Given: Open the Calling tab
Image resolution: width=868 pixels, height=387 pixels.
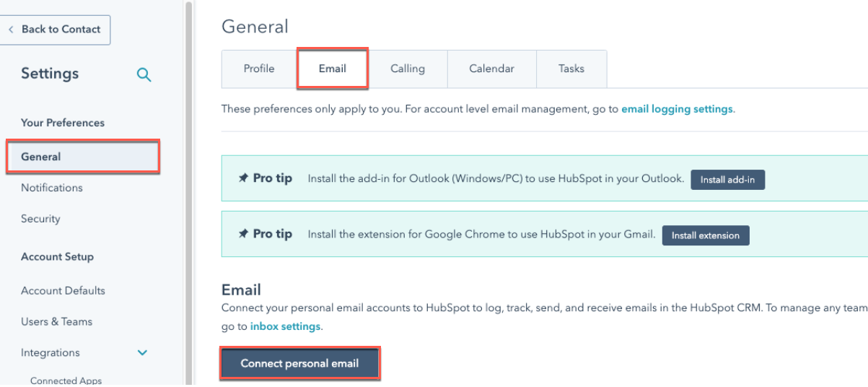Looking at the screenshot, I should pos(408,69).
